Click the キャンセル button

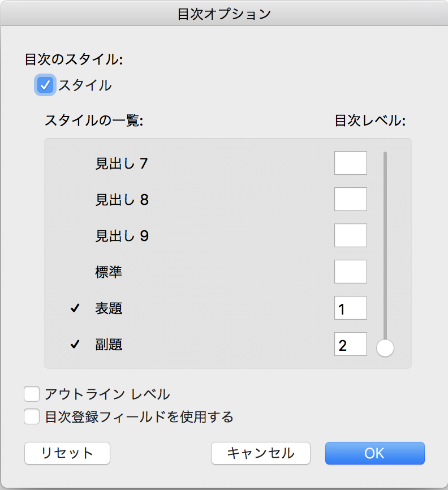(x=261, y=453)
